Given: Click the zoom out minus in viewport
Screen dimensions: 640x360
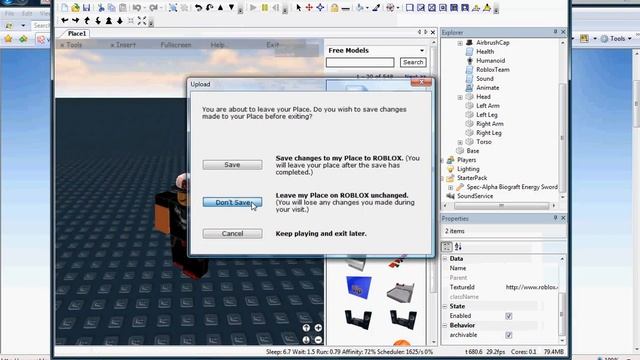Looking at the screenshot, I should pyautogui.click(x=318, y=340).
